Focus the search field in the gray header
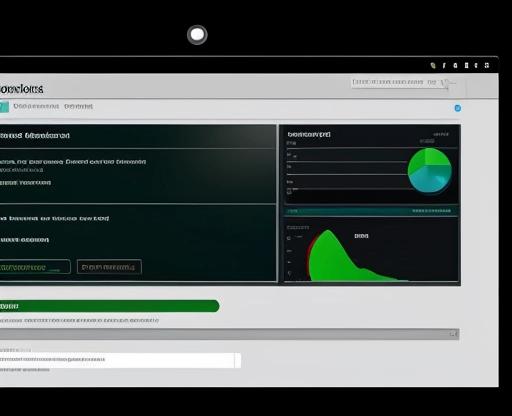The image size is (512, 416). pos(399,82)
